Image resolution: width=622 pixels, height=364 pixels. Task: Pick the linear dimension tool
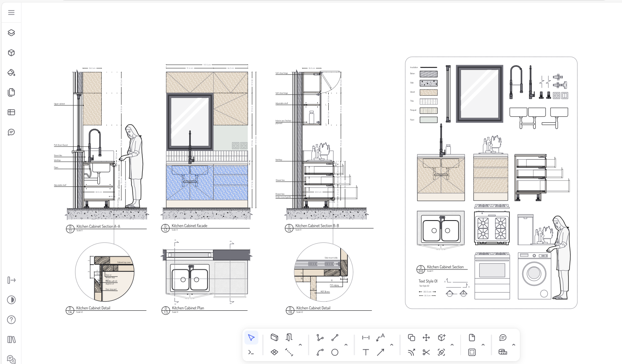[x=366, y=338]
